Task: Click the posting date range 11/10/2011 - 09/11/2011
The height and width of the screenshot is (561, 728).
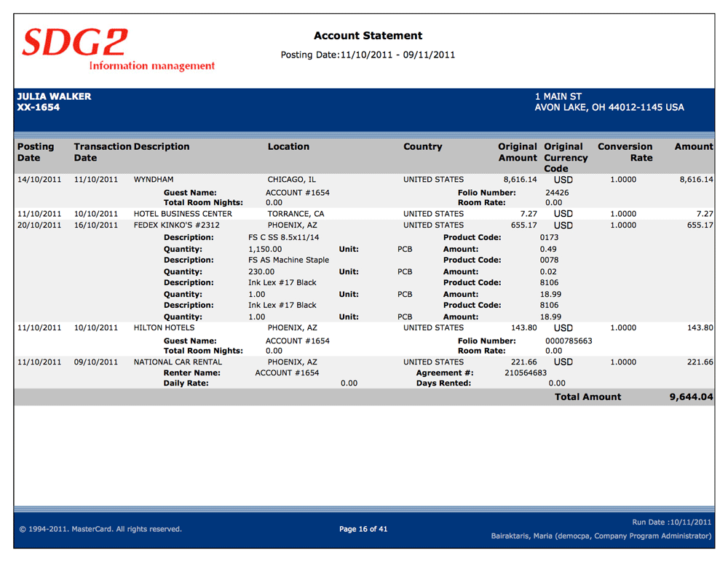Action: tap(397, 55)
